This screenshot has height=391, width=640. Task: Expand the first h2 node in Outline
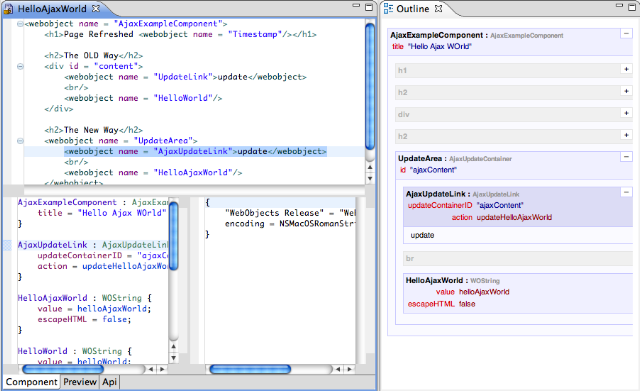[626, 91]
